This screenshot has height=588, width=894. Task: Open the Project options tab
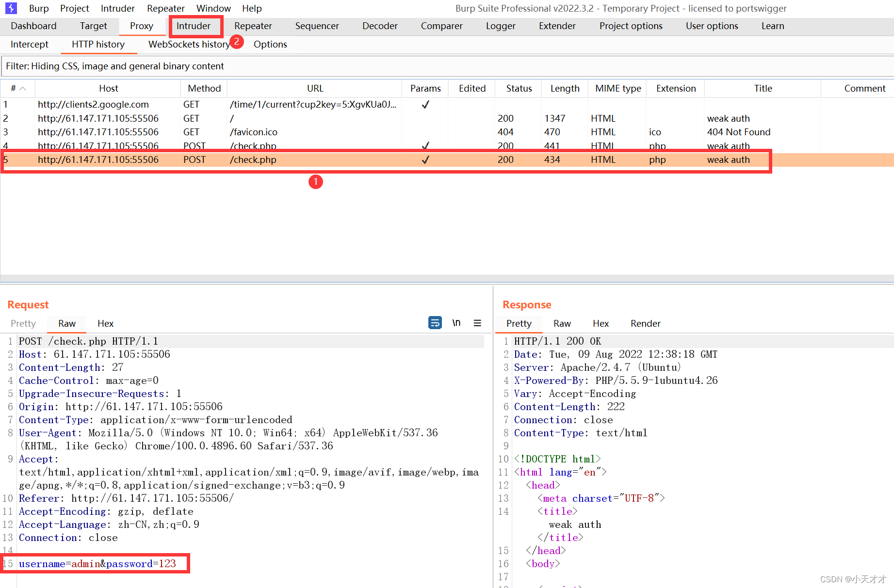pyautogui.click(x=631, y=26)
